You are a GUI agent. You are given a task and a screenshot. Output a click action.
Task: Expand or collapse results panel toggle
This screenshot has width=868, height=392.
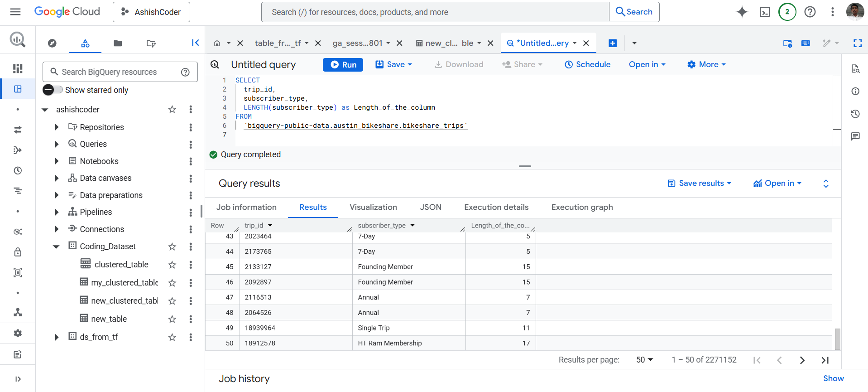coord(826,183)
